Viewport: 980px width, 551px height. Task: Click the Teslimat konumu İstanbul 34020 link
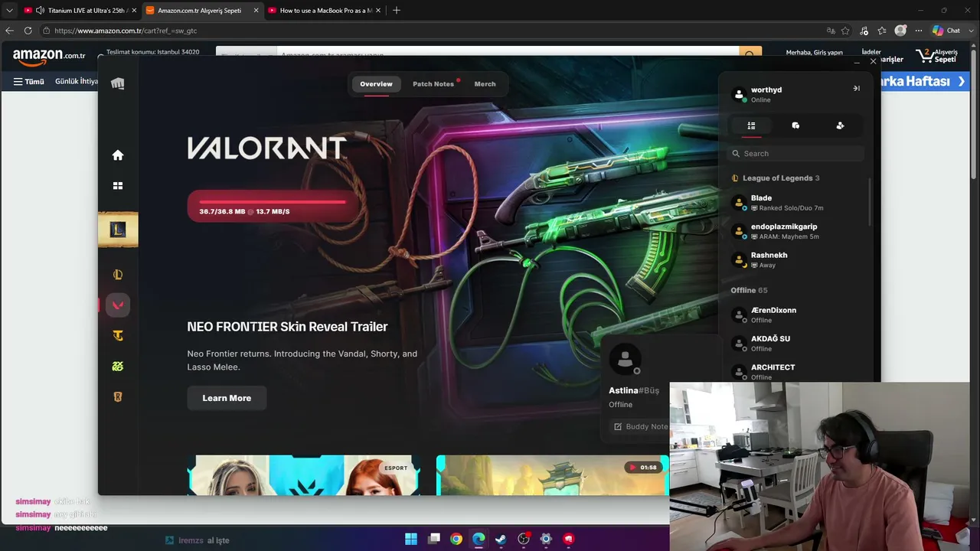click(x=152, y=52)
